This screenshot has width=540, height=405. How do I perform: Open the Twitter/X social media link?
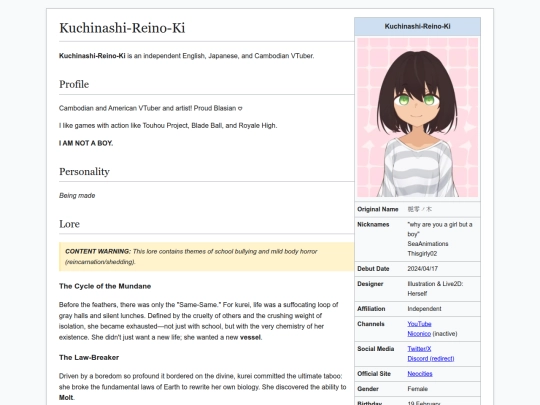coord(419,349)
